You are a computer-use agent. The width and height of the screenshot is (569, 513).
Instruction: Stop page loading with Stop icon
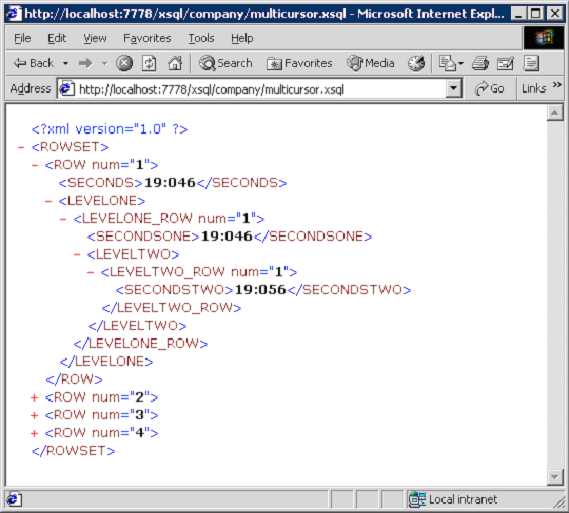point(124,63)
